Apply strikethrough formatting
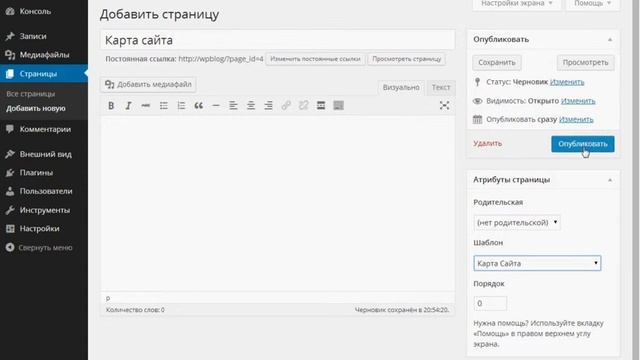The width and height of the screenshot is (640, 360). tap(146, 106)
